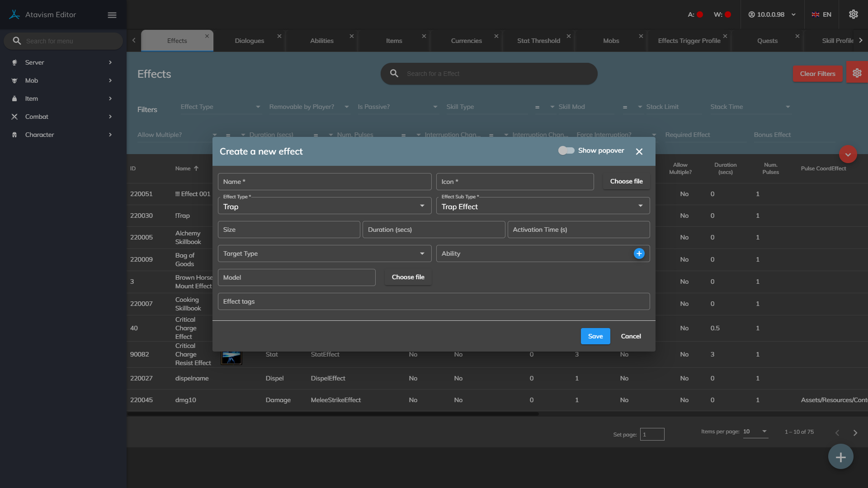Click red collapse filters chevron button

click(x=848, y=155)
